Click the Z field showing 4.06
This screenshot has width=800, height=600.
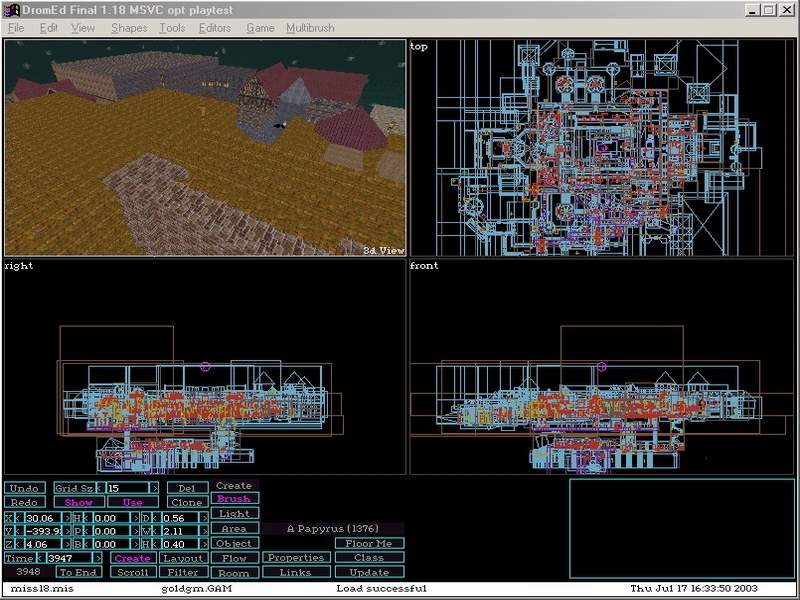click(43, 544)
